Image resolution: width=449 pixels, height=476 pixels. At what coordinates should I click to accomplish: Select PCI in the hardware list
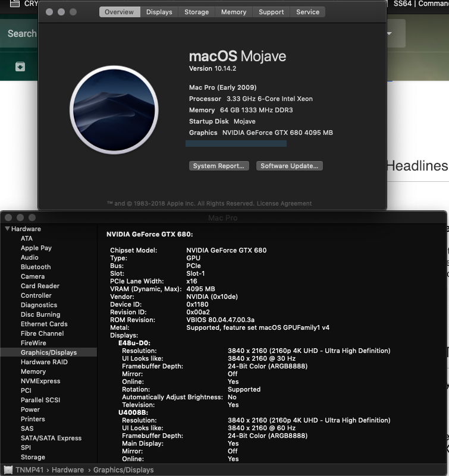(26, 390)
